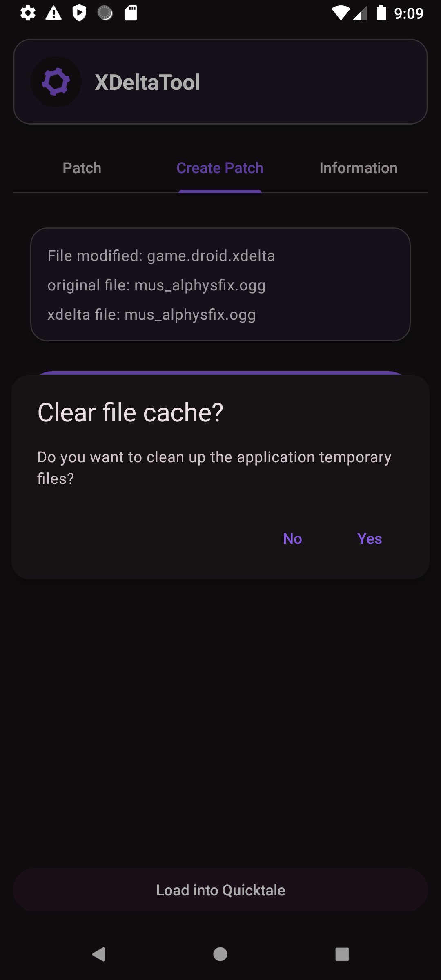Screen dimensions: 441x980
Task: Select the Create Patch tab
Action: coord(220,168)
